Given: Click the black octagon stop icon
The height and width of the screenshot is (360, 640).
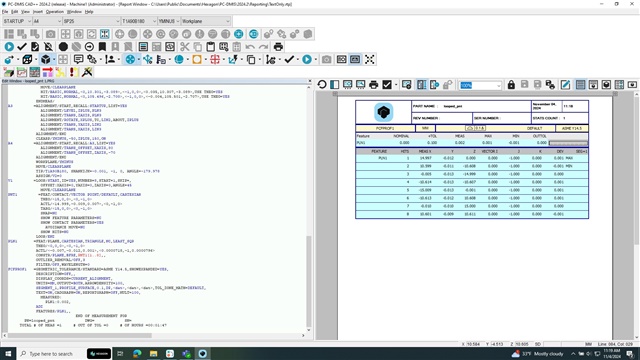Looking at the screenshot, I should click(x=63, y=47).
